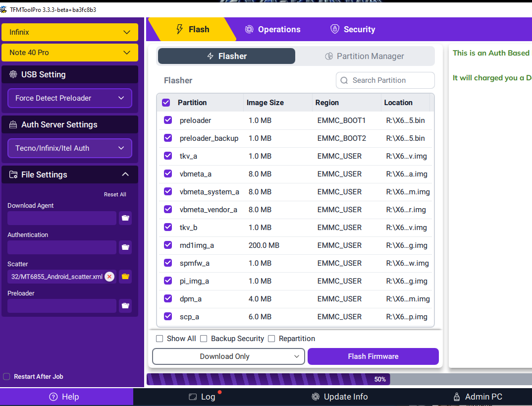This screenshot has height=406, width=532.
Task: Clear the loaded scatter file
Action: pos(109,277)
